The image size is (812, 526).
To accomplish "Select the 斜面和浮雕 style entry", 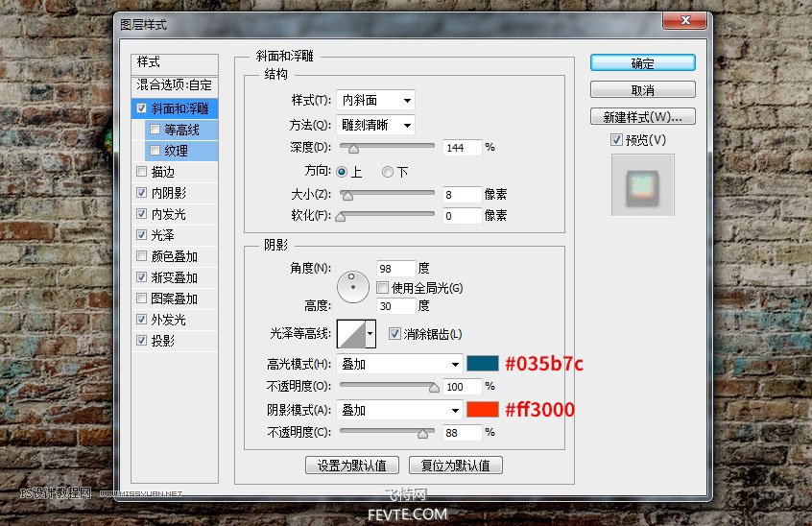I will tap(179, 108).
